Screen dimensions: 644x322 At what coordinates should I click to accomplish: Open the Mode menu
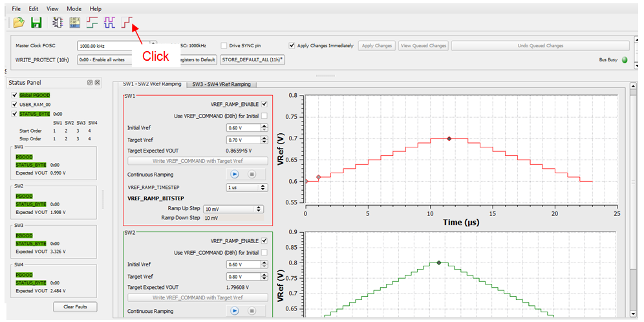click(74, 8)
